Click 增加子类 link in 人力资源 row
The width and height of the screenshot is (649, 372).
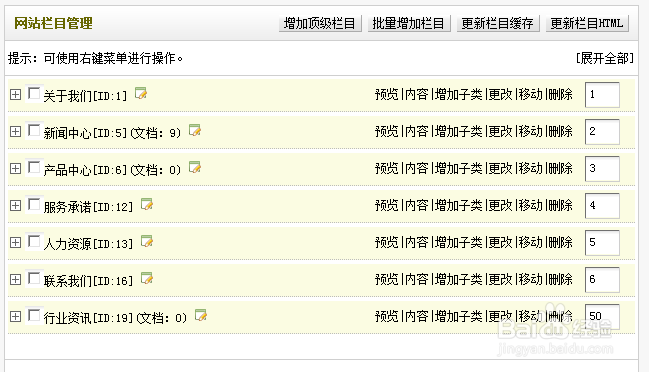pos(459,242)
